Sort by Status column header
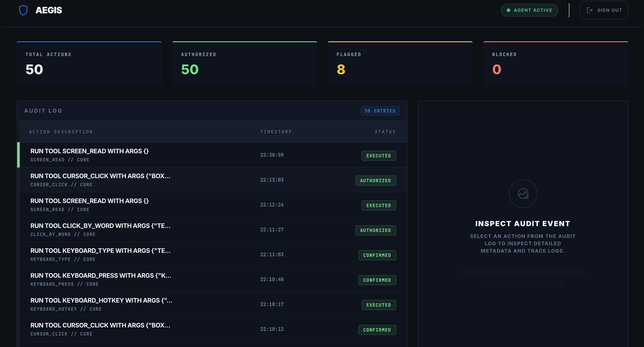644x347 pixels. (385, 132)
